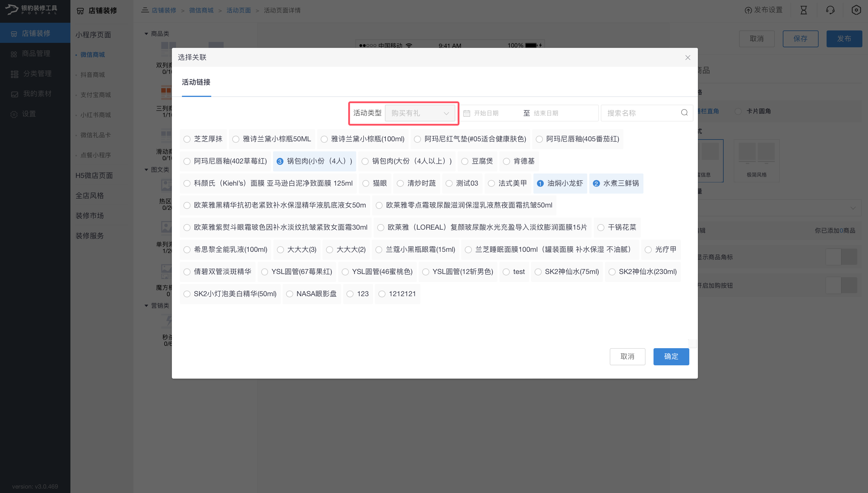Click the calendar icon beside 开始日期
Viewport: 868px width, 493px height.
(x=467, y=113)
